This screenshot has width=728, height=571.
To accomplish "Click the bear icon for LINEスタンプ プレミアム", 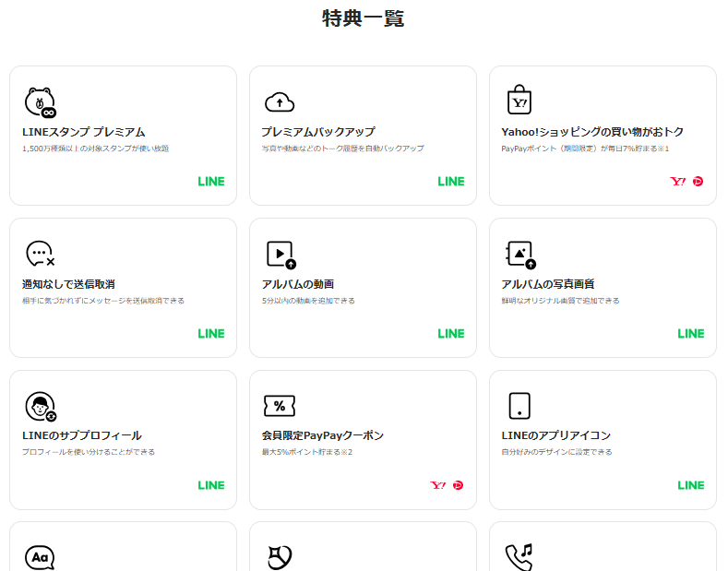I will pyautogui.click(x=41, y=101).
